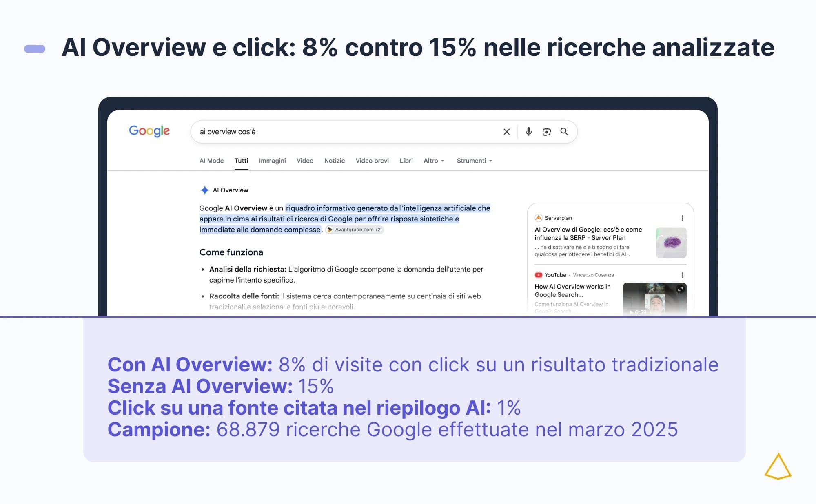Click the 'Raccolta delle fonti:' bullet text
The image size is (816, 504).
[244, 296]
